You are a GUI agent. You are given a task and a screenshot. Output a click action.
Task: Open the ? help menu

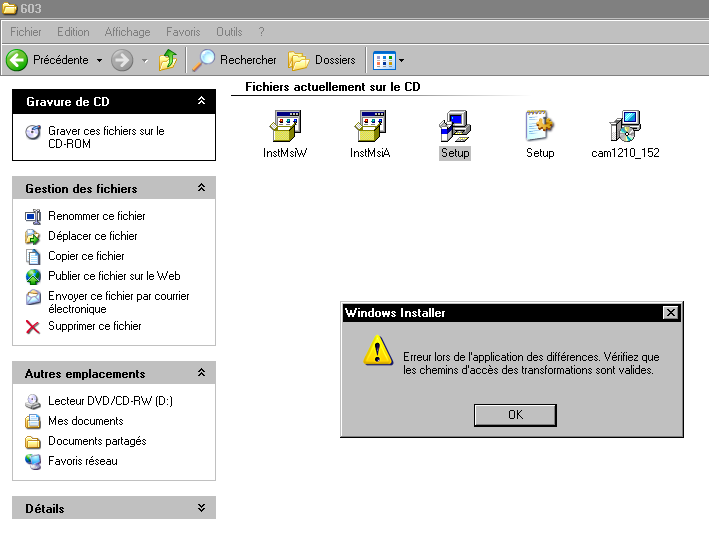[261, 32]
